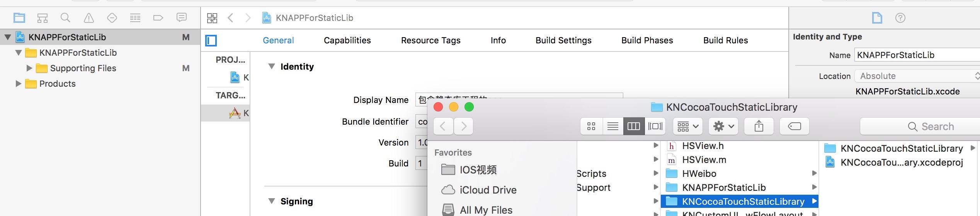Show the Quick Help inspector
980x216 pixels.
tap(900, 18)
